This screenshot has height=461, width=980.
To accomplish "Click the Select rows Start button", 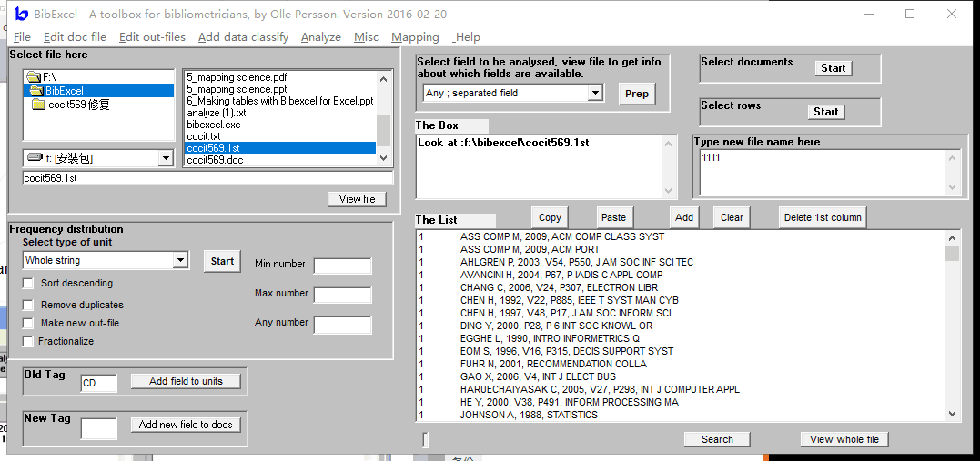I will click(825, 112).
